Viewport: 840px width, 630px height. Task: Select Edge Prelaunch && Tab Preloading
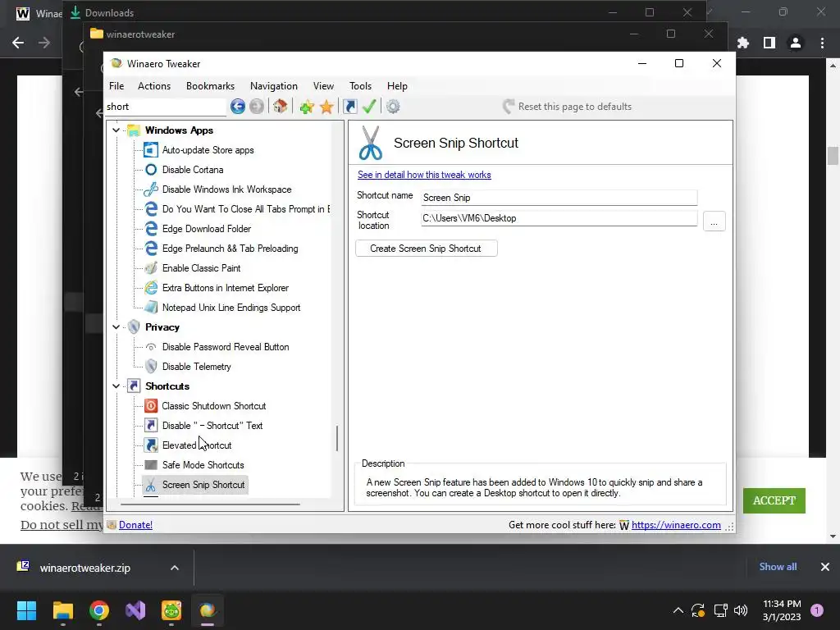tap(231, 249)
